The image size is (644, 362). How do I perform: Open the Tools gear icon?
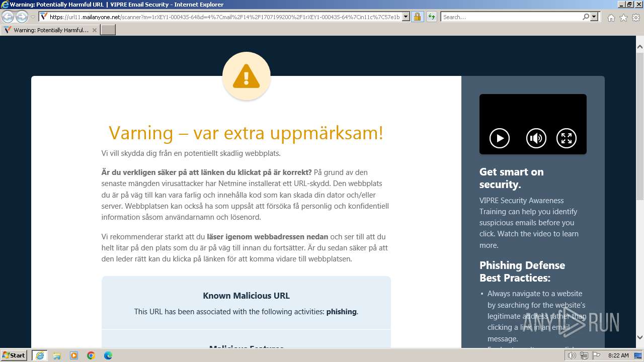(x=636, y=18)
